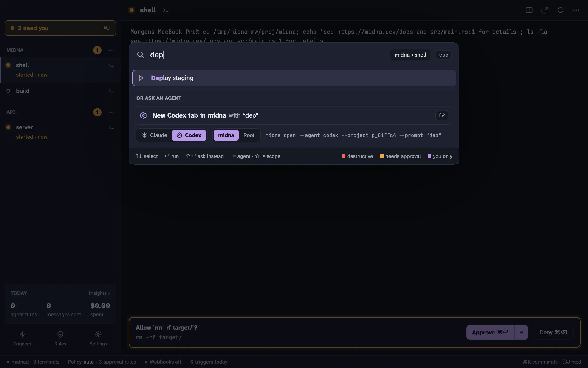
Task: Expand the Approve options dropdown arrow
Action: (x=521, y=332)
